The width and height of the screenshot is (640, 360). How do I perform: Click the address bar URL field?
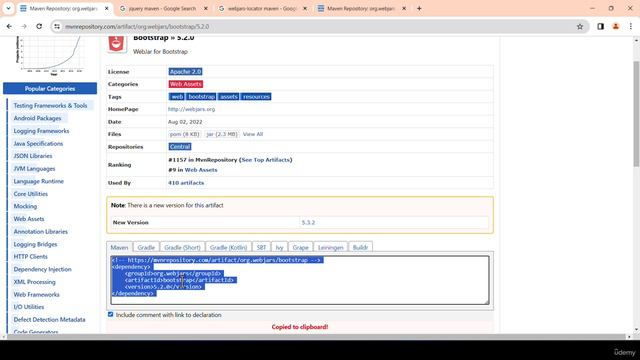point(318,27)
